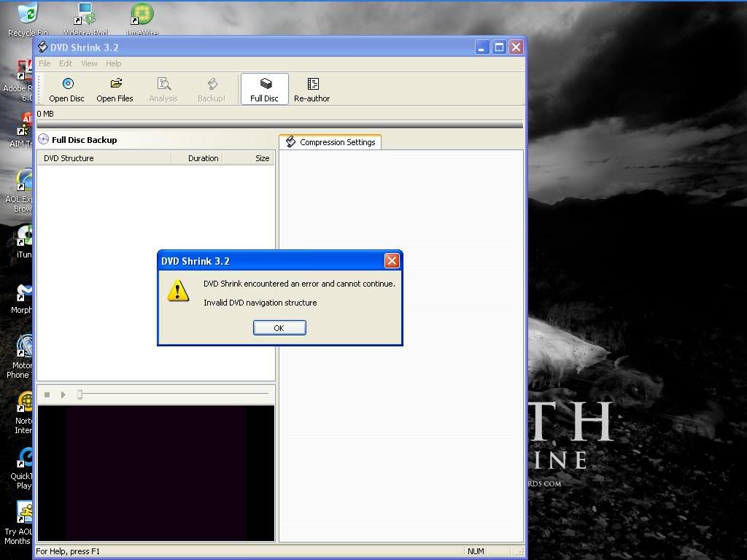Click the 0 MB size label
Image resolution: width=747 pixels, height=560 pixels.
click(x=45, y=114)
